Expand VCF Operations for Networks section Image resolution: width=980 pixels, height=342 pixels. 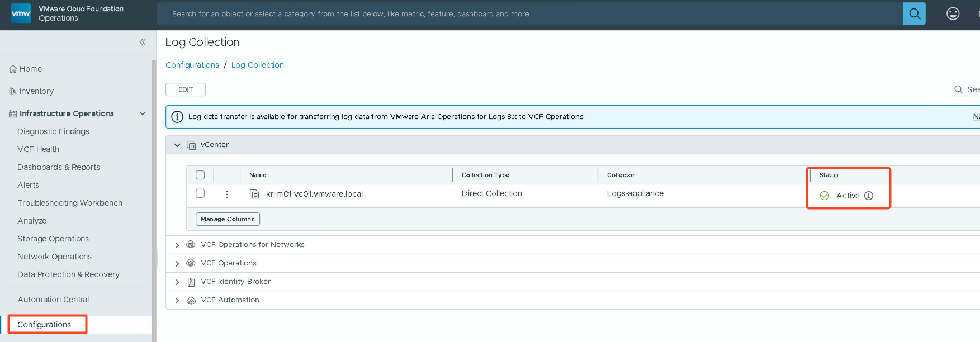[177, 245]
